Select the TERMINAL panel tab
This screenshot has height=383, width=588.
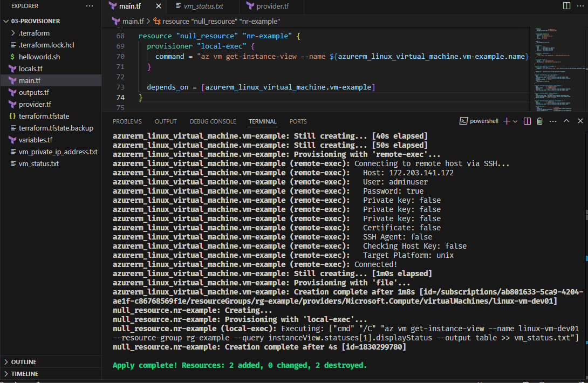(x=263, y=121)
